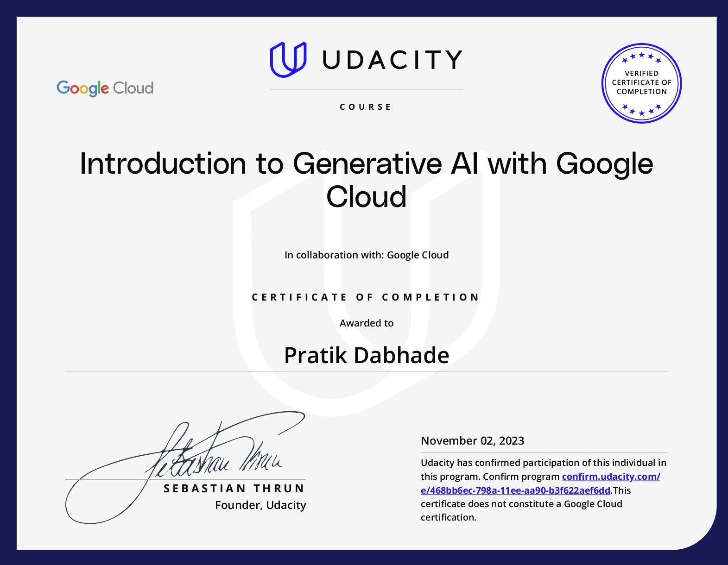This screenshot has height=565, width=728.
Task: Click the course title Introduction to Generative AI
Action: point(367,180)
